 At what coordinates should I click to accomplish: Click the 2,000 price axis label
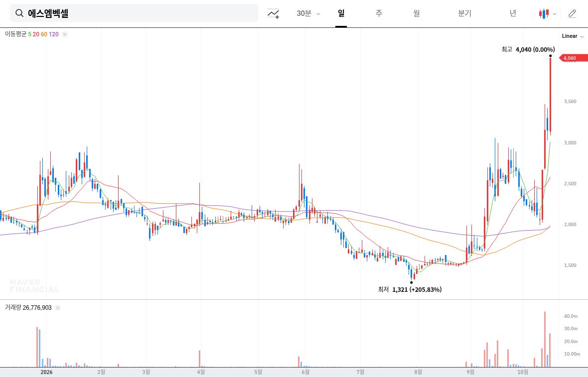[x=570, y=225]
